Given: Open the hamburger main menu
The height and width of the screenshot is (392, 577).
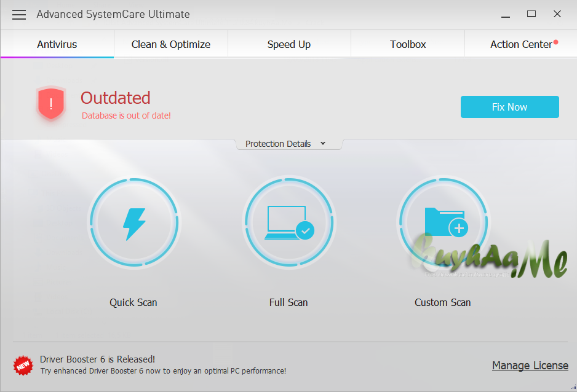Looking at the screenshot, I should point(19,14).
